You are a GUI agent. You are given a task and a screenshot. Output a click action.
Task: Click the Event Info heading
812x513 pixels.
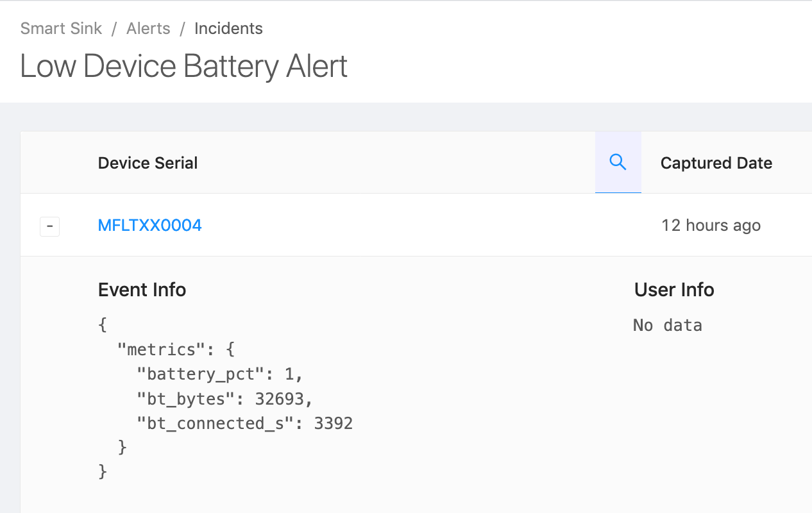(x=142, y=290)
